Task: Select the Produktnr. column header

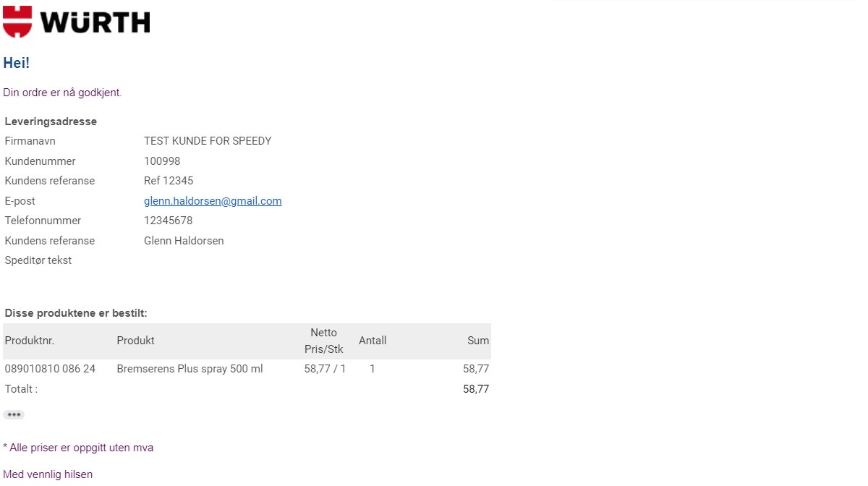Action: 30,341
